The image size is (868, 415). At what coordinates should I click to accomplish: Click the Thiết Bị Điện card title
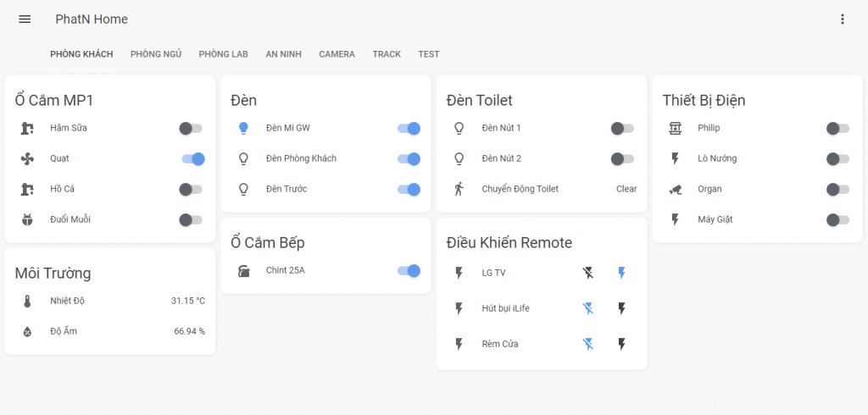pos(704,100)
